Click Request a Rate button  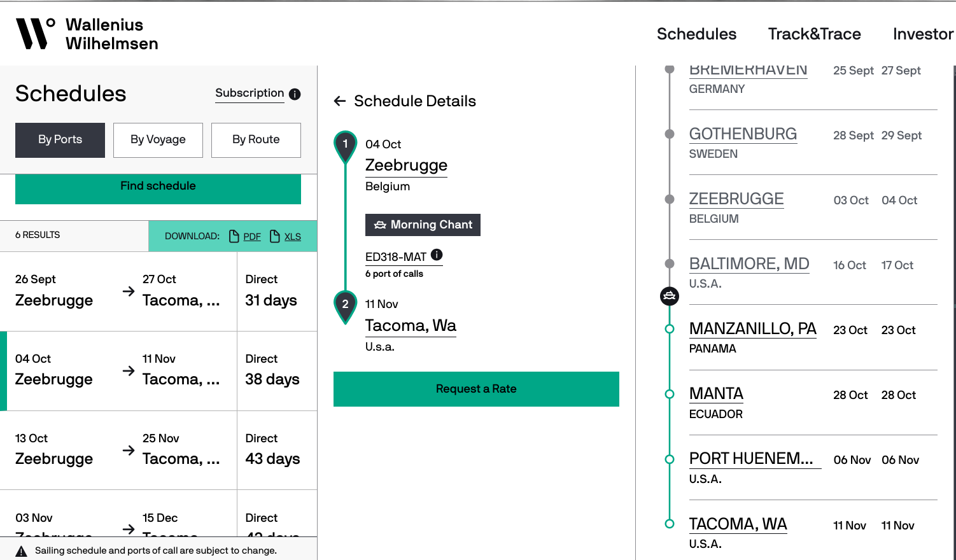coord(476,389)
